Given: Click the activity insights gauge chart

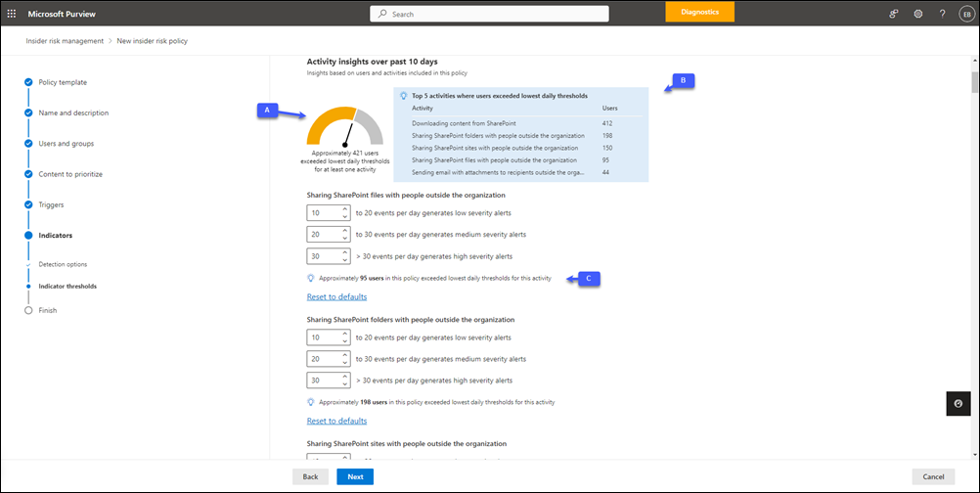Looking at the screenshot, I should click(345, 125).
